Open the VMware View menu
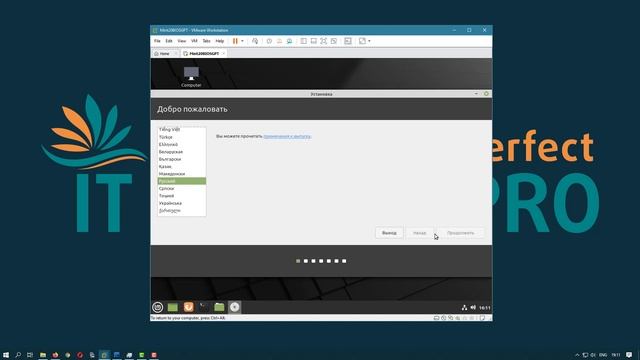This screenshot has height=360, width=640. pos(182,41)
